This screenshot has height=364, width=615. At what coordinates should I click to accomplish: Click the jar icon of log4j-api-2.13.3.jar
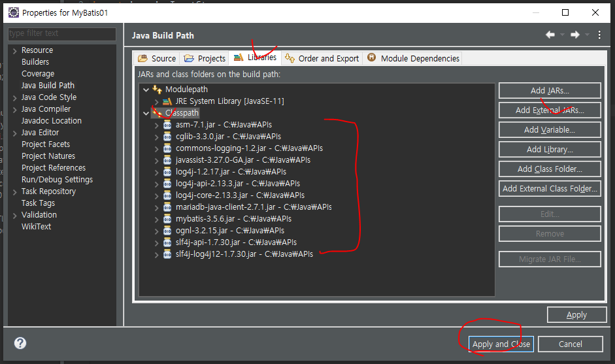tap(167, 184)
